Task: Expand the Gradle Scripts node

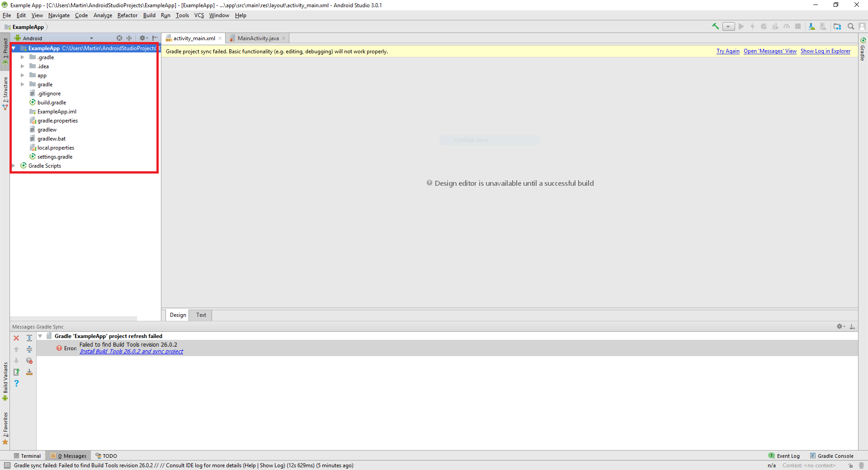Action: click(x=14, y=166)
